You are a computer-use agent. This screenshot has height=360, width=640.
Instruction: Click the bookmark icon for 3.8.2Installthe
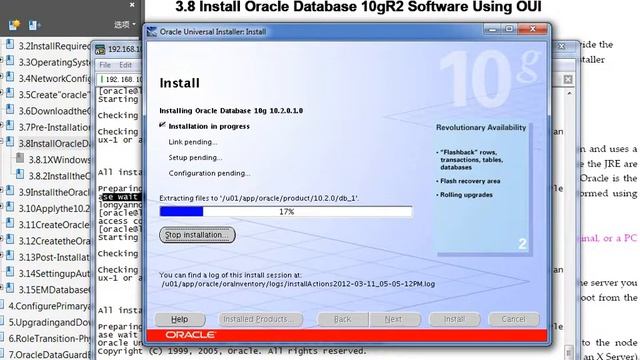coord(20,175)
